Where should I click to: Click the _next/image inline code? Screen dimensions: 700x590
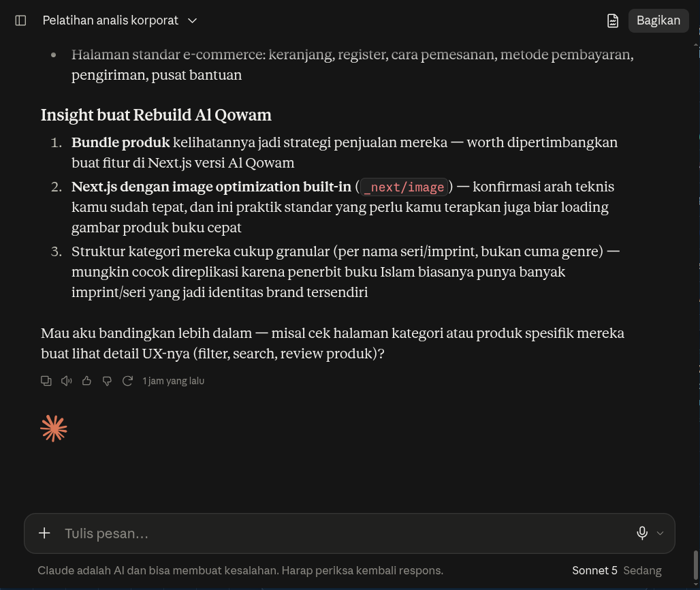(x=404, y=187)
